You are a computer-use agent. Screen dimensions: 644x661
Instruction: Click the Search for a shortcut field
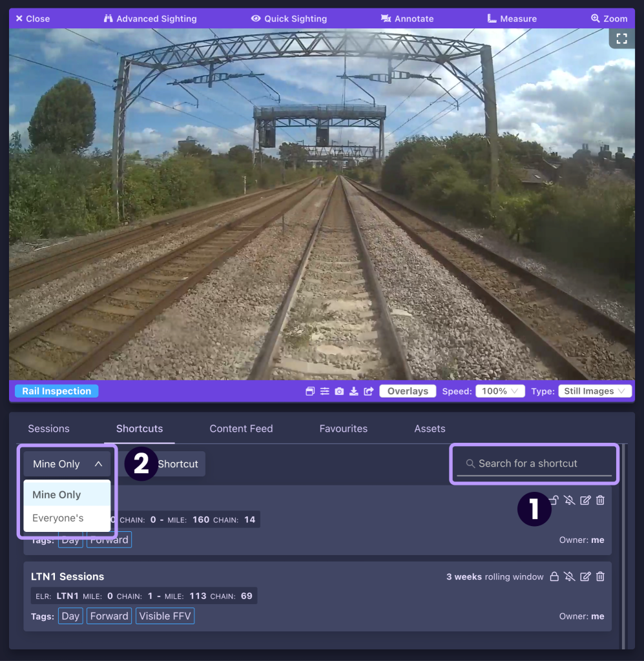point(534,463)
